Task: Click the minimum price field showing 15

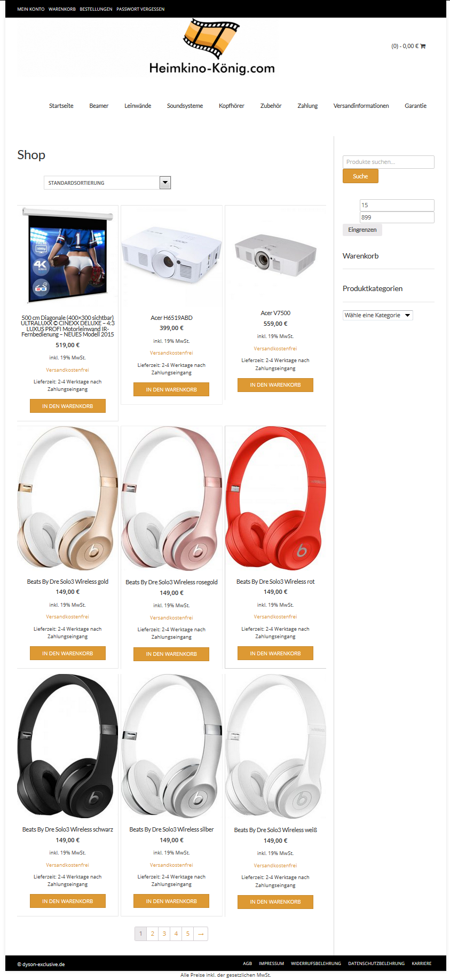Action: (x=397, y=205)
